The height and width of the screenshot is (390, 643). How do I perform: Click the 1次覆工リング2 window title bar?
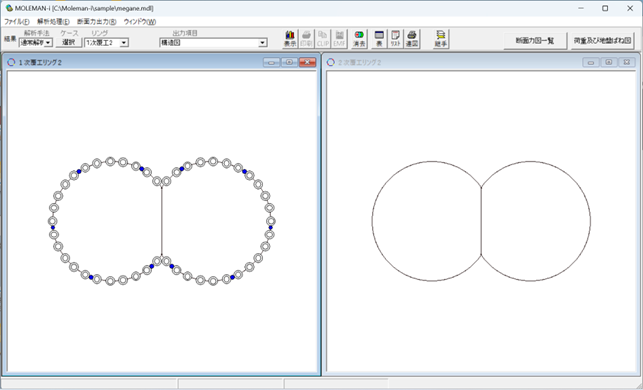click(161, 62)
